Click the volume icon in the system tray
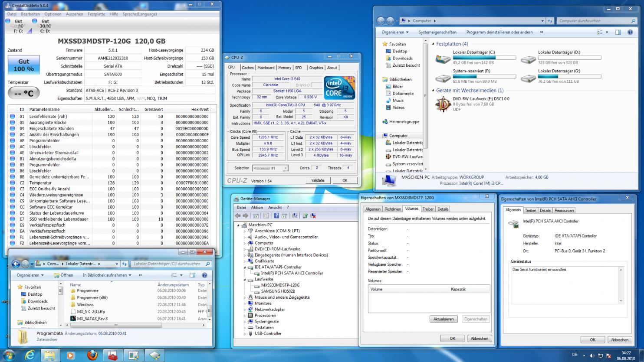Viewport: 644px width, 362px height. click(592, 356)
